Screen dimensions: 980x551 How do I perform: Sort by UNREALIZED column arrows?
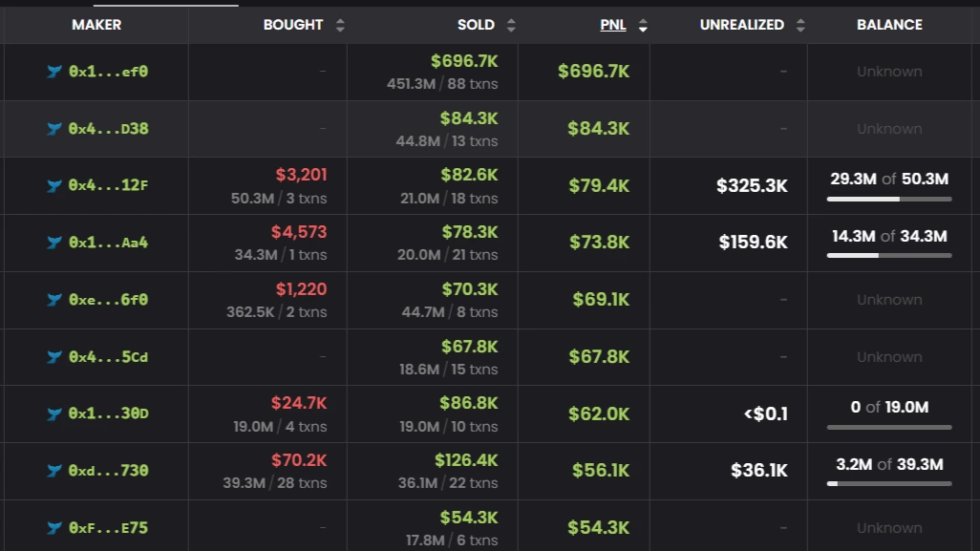point(800,26)
